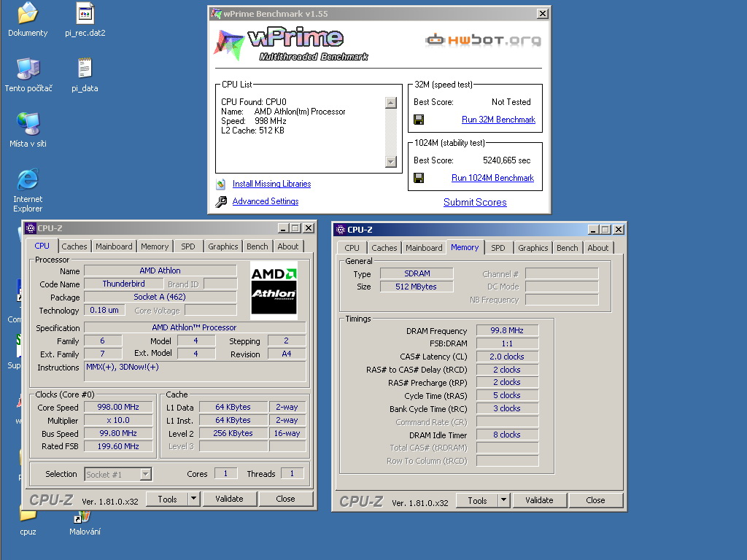This screenshot has width=747, height=560.
Task: Click the Core Speed 998.00 MHz field
Action: coord(118,407)
